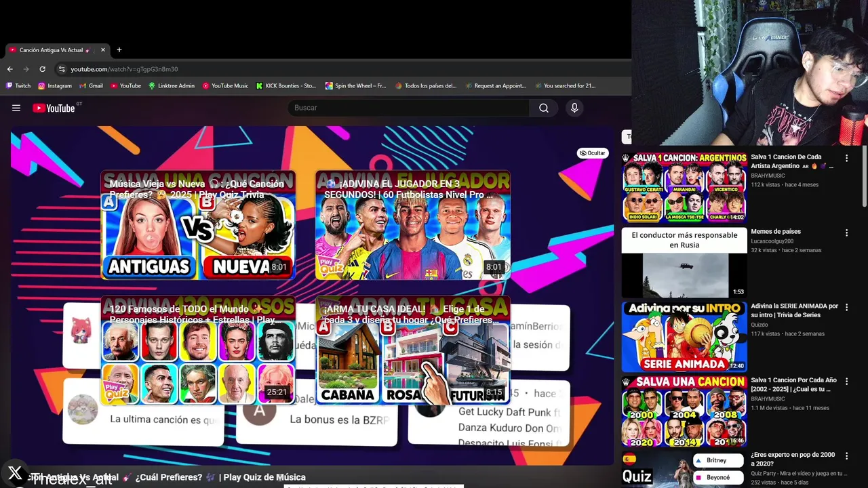
Task: Open the YouTube bookmark
Action: tap(125, 86)
